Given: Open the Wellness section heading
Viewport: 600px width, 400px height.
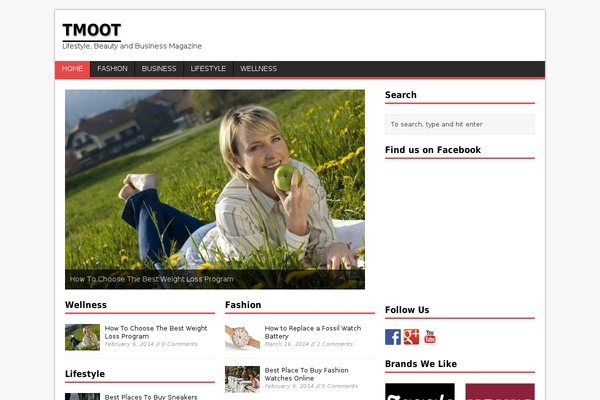Looking at the screenshot, I should click(86, 305).
